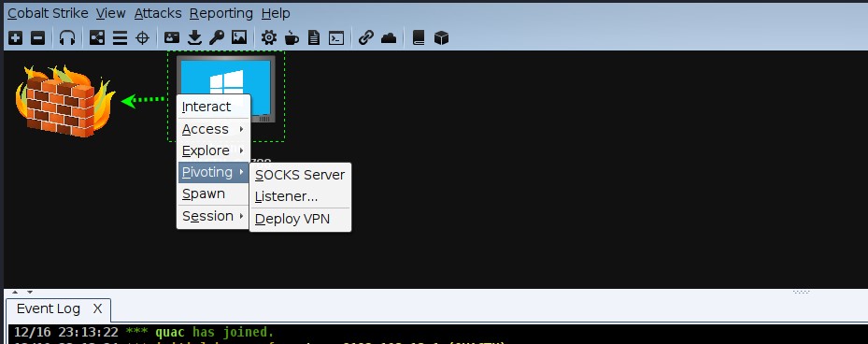Click the disconnect minus icon in toolbar
868x344 pixels.
[37, 37]
